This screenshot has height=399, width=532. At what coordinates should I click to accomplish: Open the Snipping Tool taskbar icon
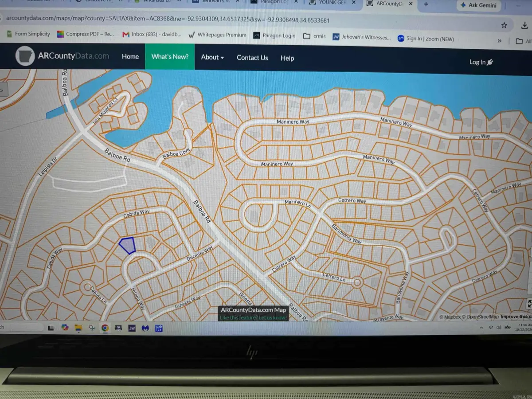(x=92, y=328)
